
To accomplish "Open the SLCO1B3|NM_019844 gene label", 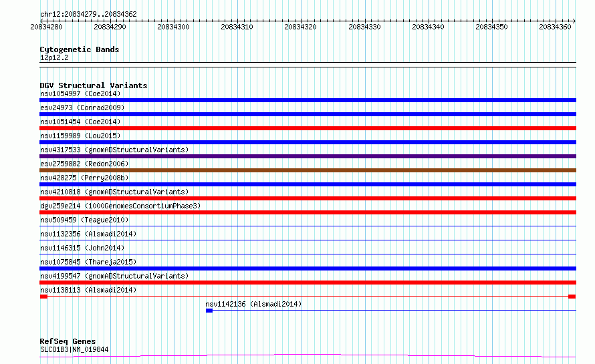I will click(x=74, y=349).
